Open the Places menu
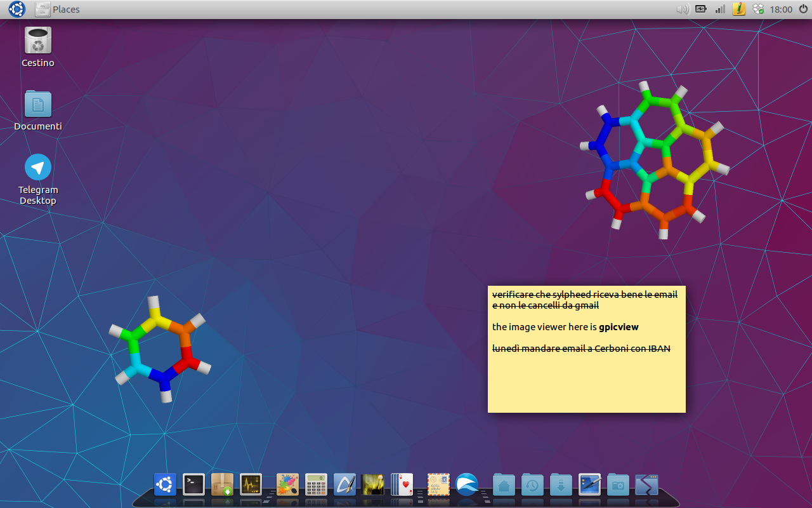This screenshot has width=812, height=508. coord(58,10)
